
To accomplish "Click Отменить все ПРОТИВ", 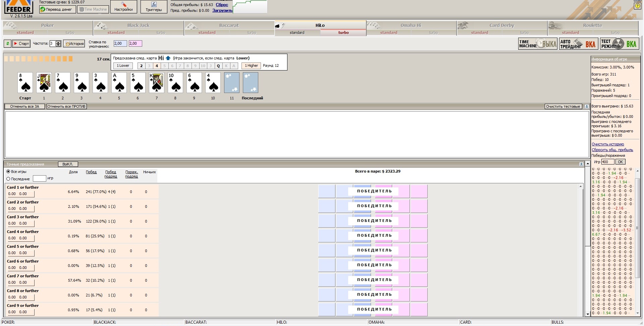I will [x=66, y=106].
